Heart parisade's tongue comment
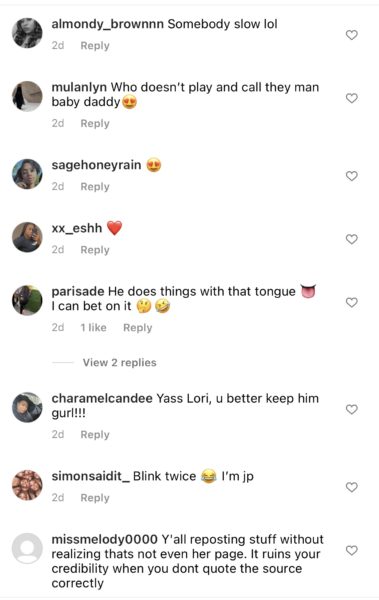Viewport: 379px width, 600px height. pos(351,303)
